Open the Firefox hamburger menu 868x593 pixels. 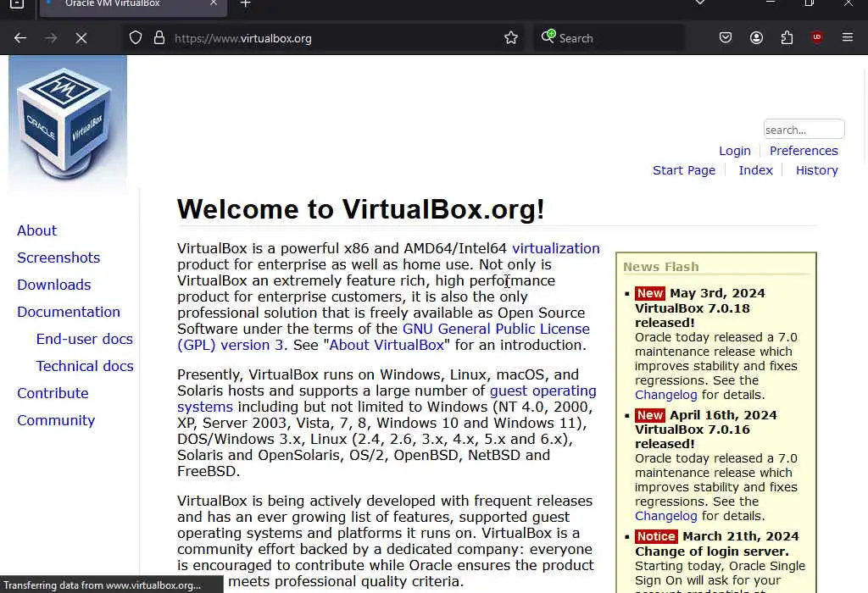point(848,37)
